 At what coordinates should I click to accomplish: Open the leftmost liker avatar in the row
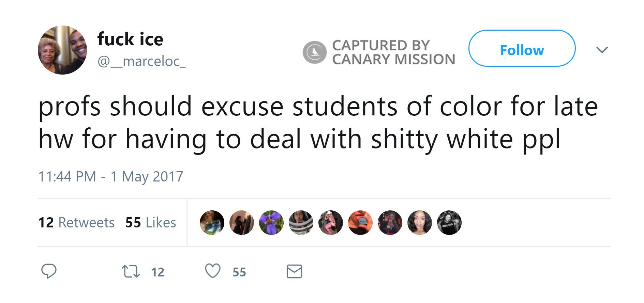(x=212, y=223)
